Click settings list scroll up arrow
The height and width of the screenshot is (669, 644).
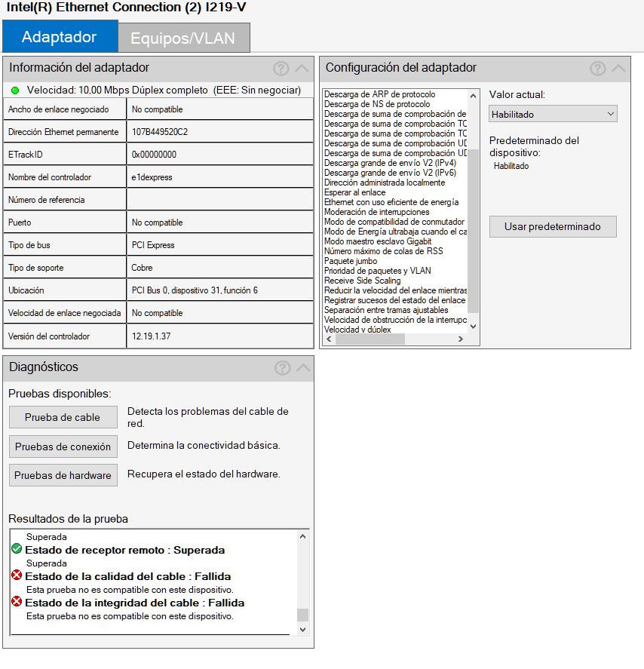pos(473,96)
